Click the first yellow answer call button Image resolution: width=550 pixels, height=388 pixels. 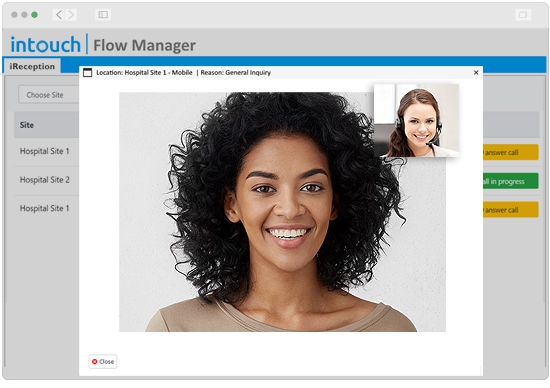pos(510,152)
